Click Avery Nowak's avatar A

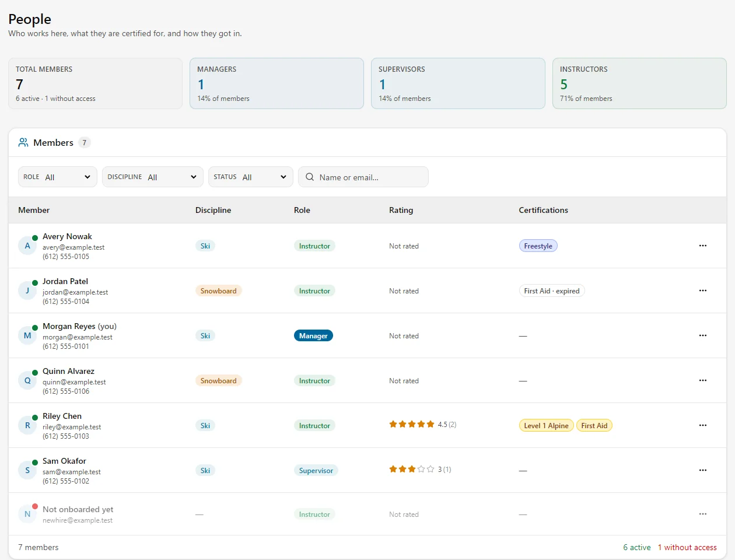click(x=27, y=246)
